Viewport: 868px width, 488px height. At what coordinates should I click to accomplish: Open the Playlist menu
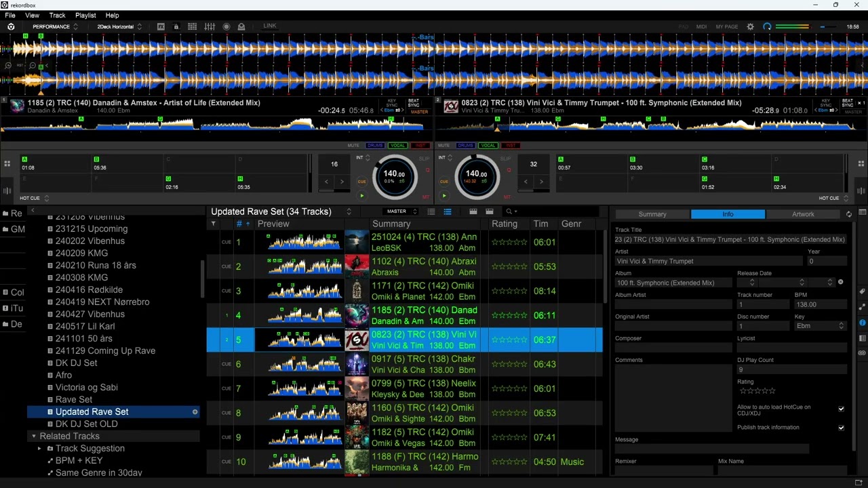tap(85, 15)
